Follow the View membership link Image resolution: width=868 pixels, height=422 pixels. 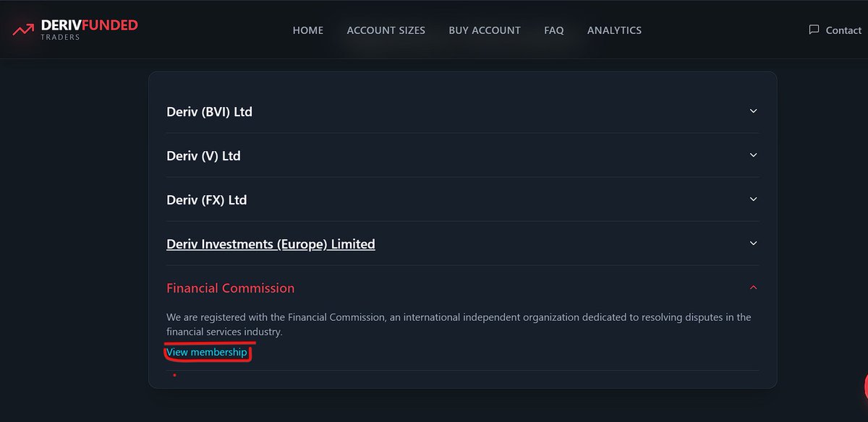click(207, 352)
